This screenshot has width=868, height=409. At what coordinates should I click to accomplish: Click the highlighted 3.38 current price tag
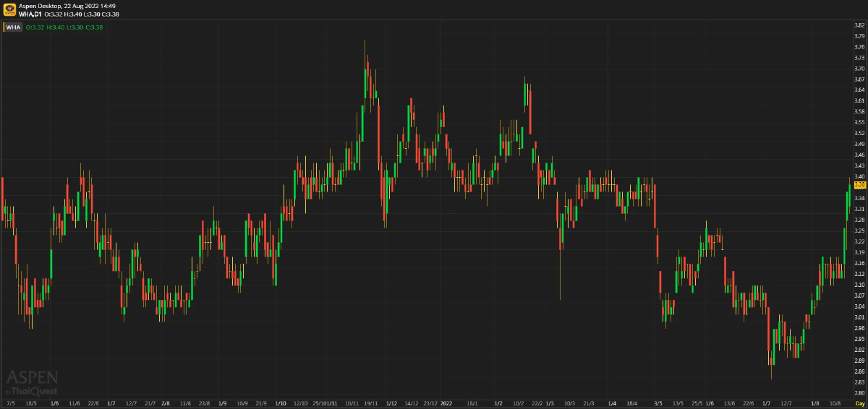(x=860, y=185)
